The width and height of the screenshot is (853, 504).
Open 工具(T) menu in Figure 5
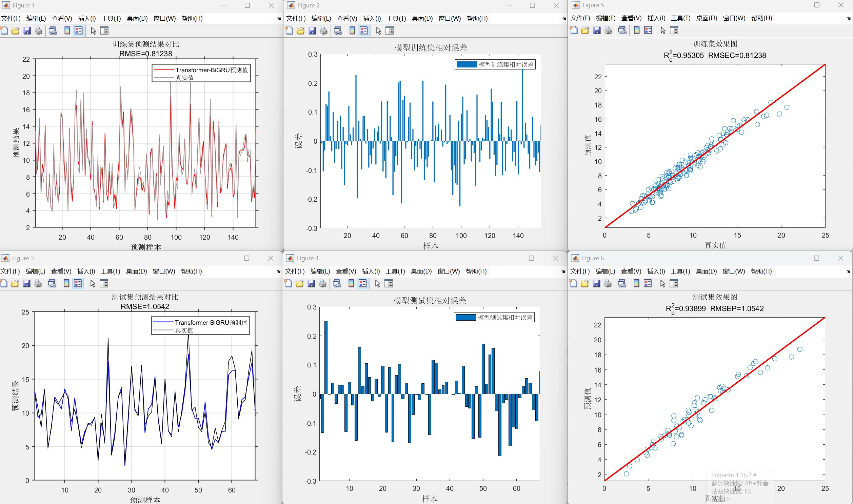680,18
